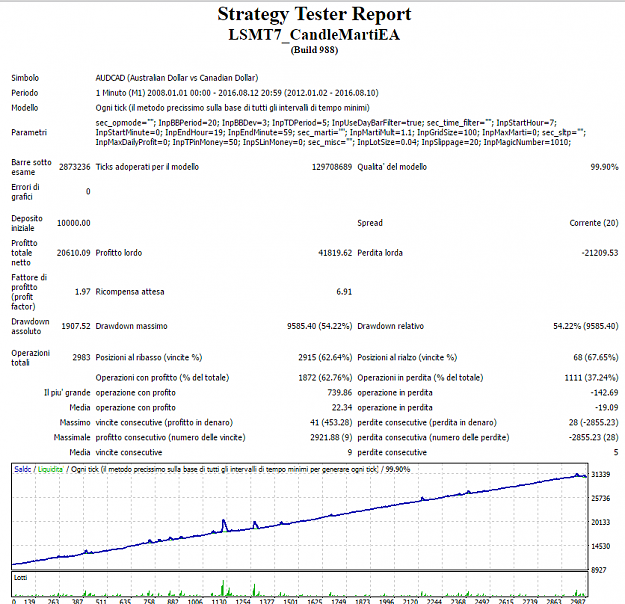Click the average loss trade value -19.09
This screenshot has height=604, width=625.
click(606, 407)
